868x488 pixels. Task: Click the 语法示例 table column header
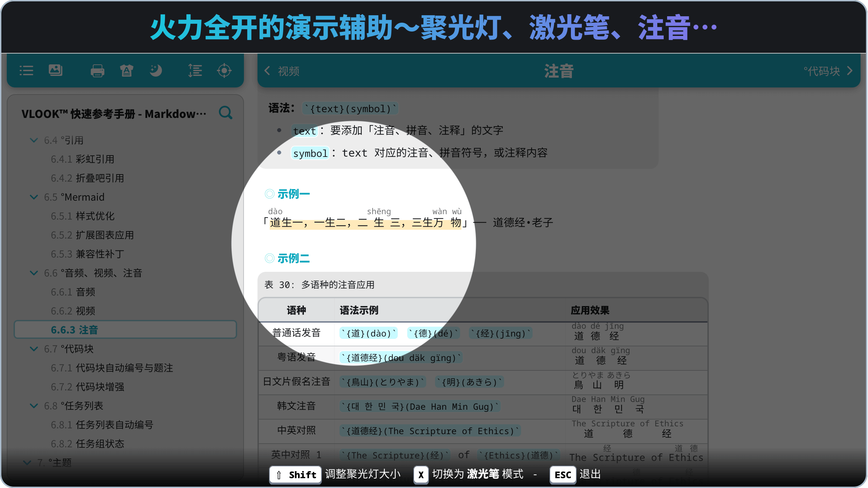(x=359, y=310)
